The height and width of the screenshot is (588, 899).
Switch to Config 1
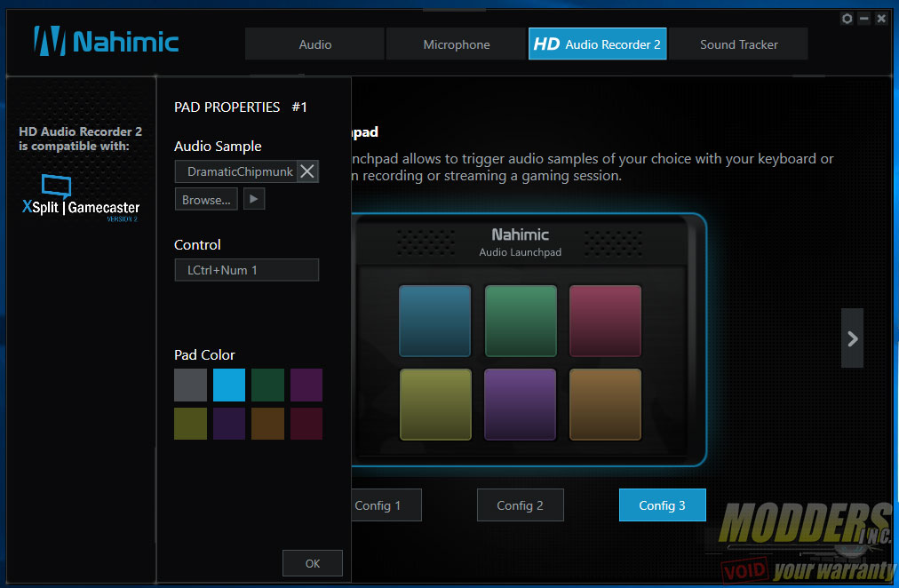(386, 505)
